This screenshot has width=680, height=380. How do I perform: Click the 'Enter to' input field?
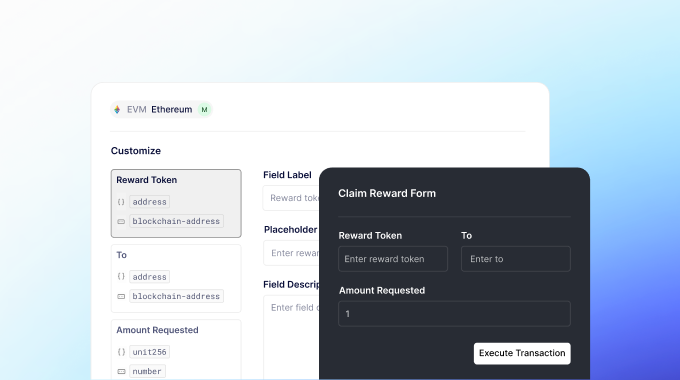[x=516, y=259]
